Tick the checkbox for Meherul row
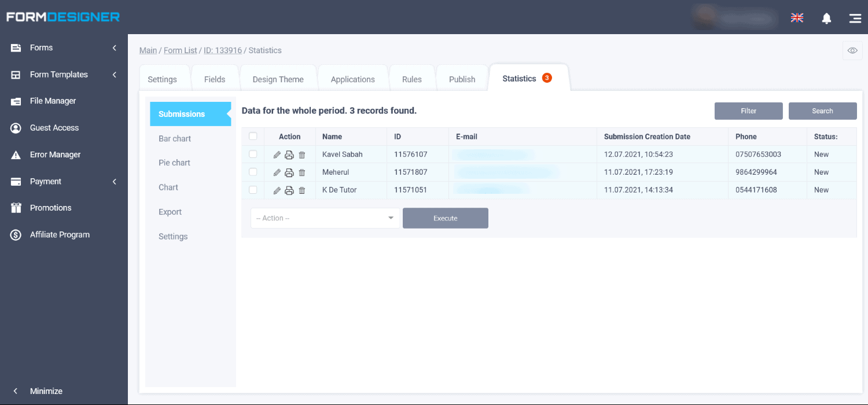 pos(253,172)
